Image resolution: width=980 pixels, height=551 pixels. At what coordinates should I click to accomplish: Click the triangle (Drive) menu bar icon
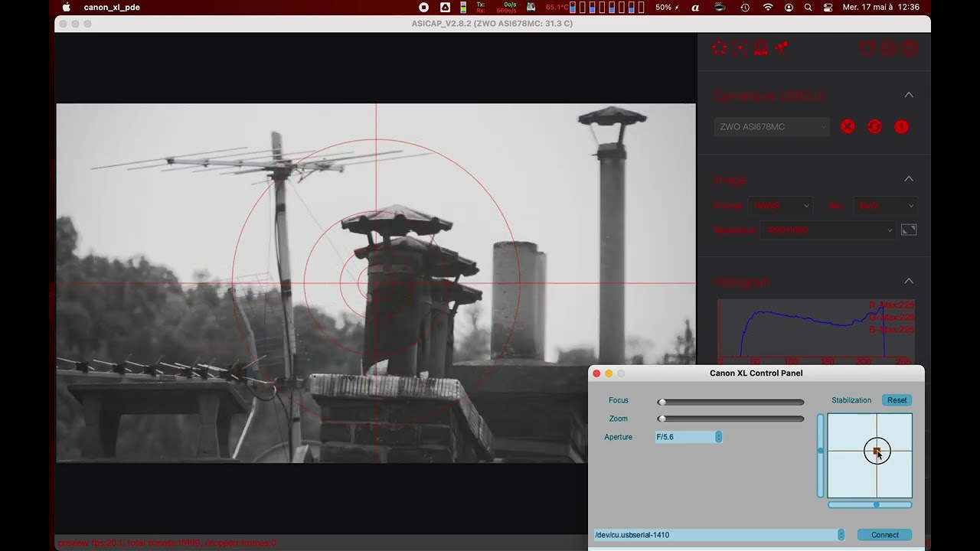pos(445,7)
